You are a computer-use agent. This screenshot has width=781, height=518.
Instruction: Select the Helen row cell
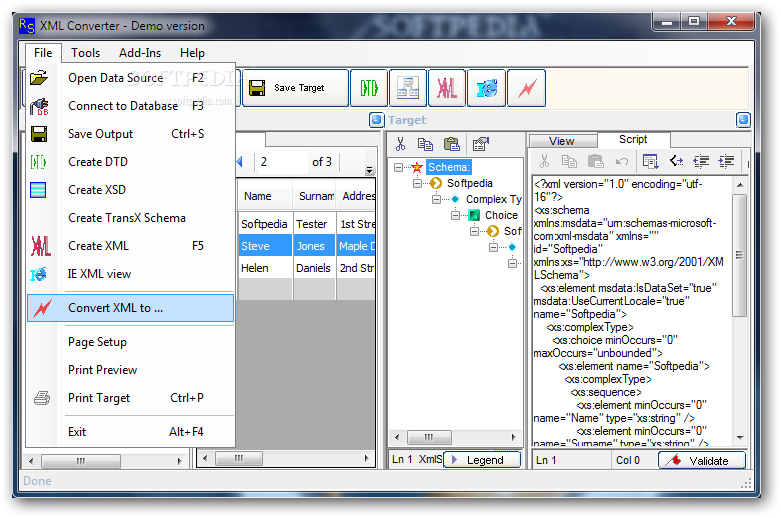coord(265,268)
